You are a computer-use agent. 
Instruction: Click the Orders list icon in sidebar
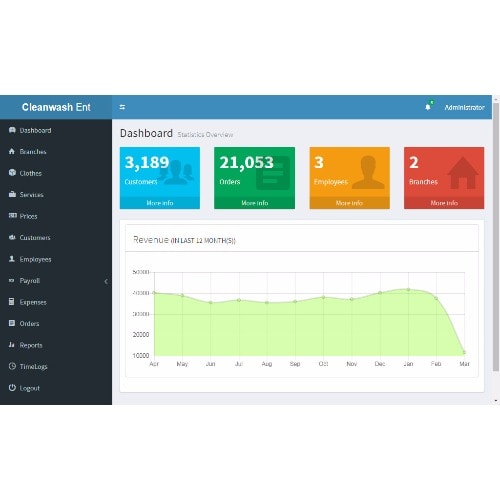point(12,323)
